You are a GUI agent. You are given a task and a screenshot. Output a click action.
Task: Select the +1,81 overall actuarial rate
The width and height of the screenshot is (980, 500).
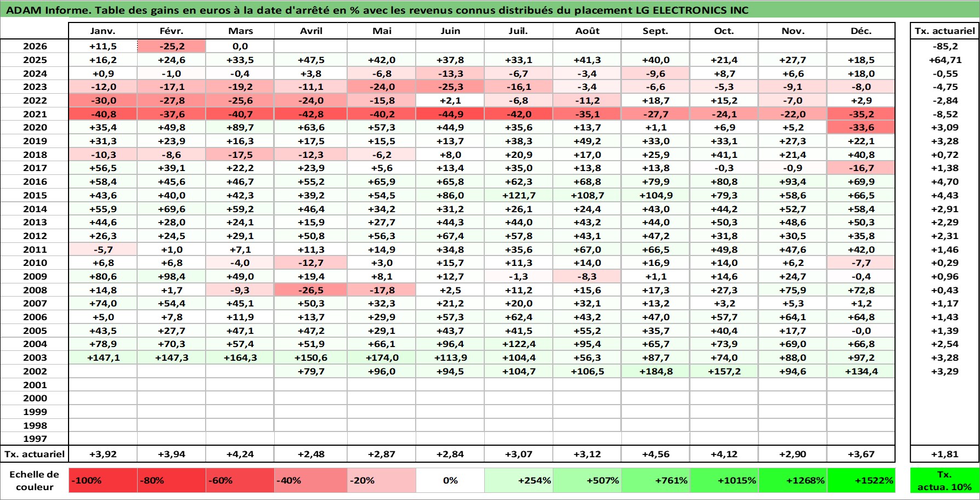[x=944, y=454]
